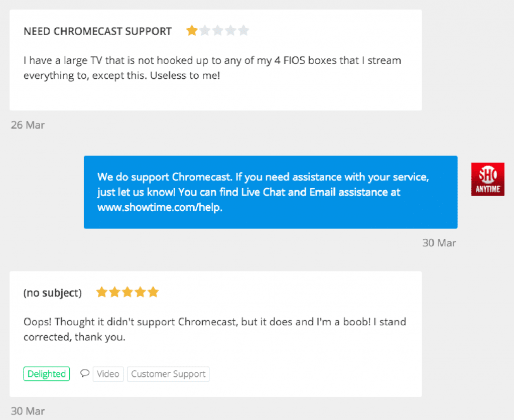Click the fifth gray star of the top rating
514x420 pixels.
243,30
